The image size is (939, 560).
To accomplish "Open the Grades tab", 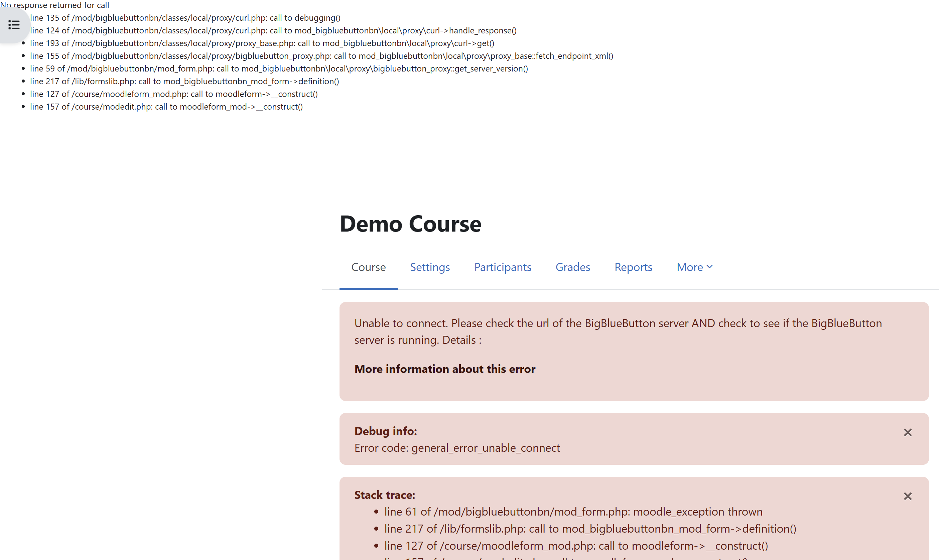I will 572,267.
